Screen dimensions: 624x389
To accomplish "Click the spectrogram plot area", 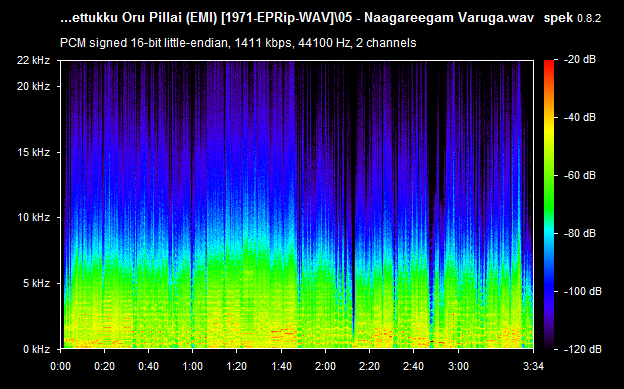I will [297, 205].
